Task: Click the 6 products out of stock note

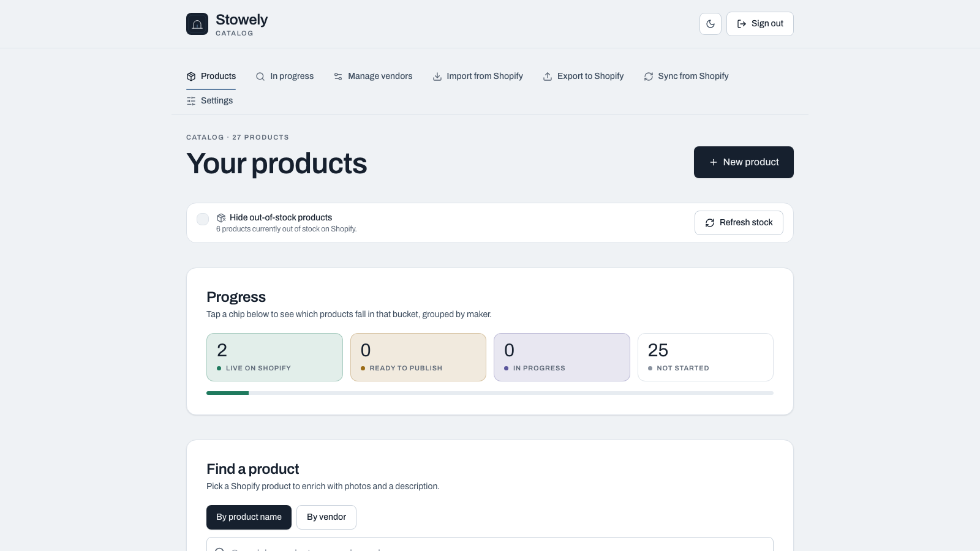Action: [287, 229]
